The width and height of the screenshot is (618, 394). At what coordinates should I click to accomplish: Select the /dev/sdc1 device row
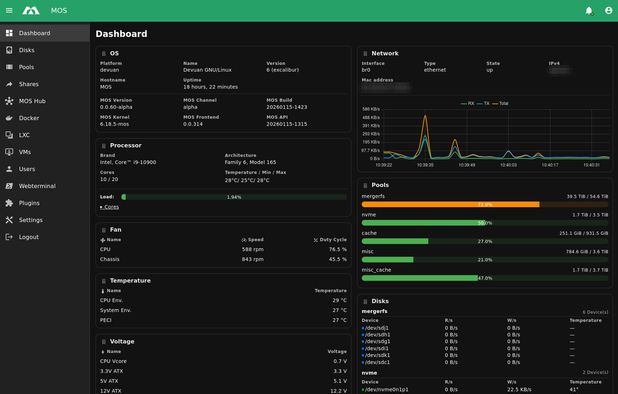(485, 362)
